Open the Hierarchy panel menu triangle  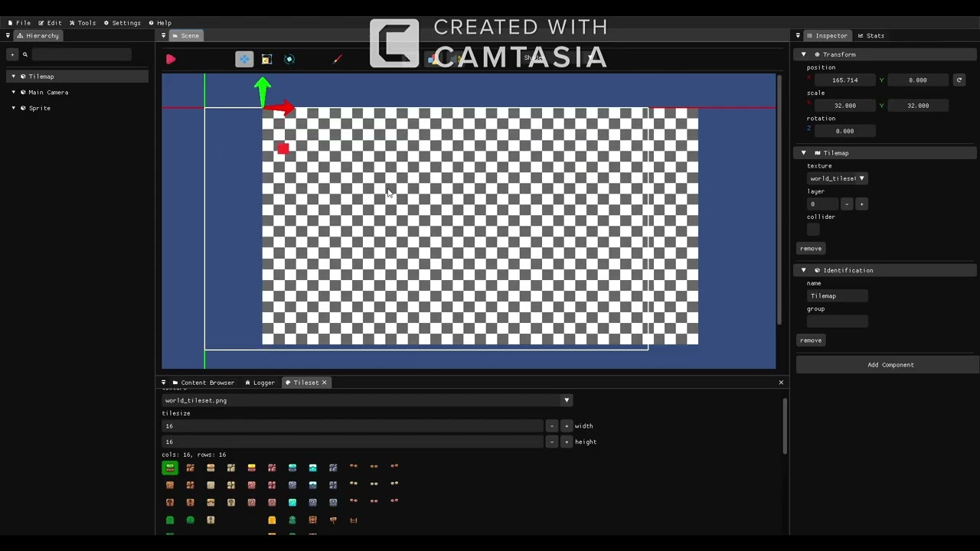tap(8, 36)
